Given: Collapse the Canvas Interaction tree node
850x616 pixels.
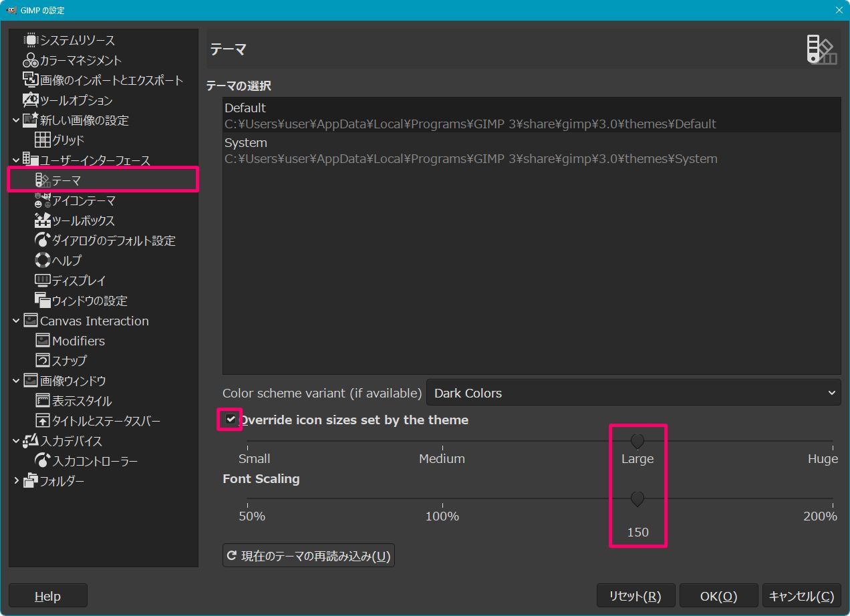Looking at the screenshot, I should click(x=16, y=321).
